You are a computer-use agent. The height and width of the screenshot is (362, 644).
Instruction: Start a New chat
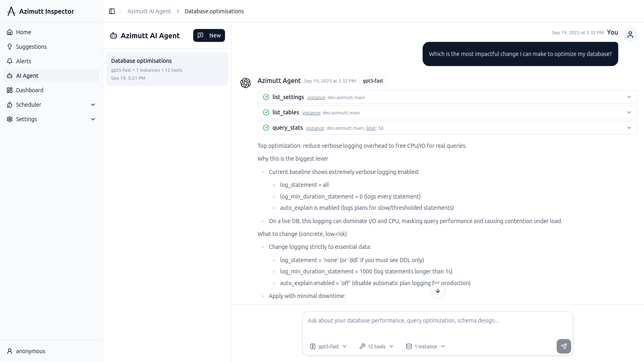point(209,35)
